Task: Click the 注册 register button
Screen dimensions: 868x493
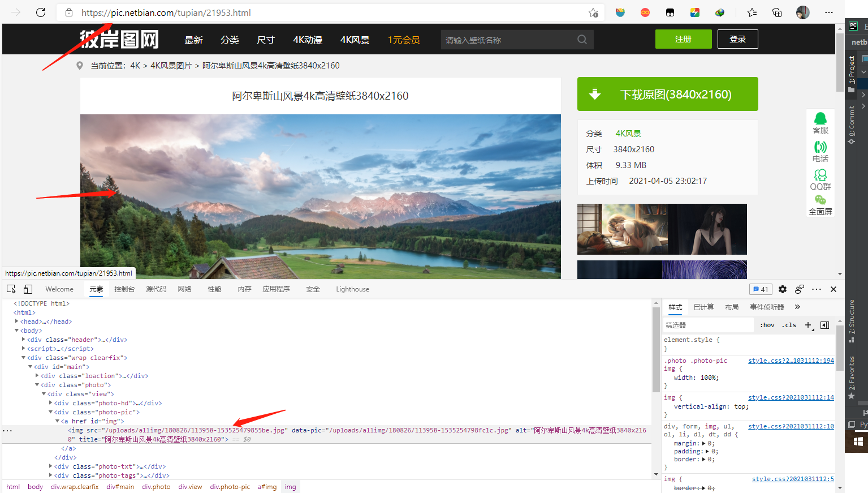Action: tap(683, 39)
